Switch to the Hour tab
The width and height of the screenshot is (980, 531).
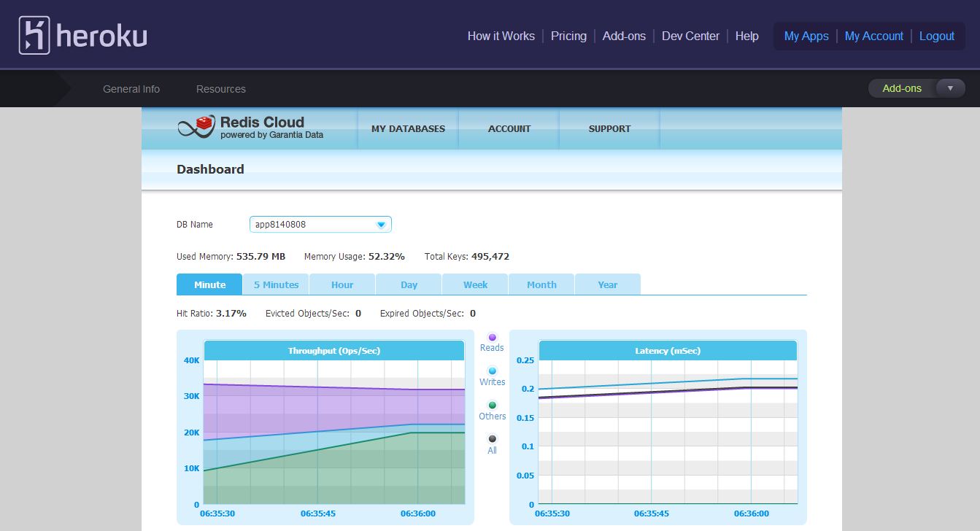(342, 284)
